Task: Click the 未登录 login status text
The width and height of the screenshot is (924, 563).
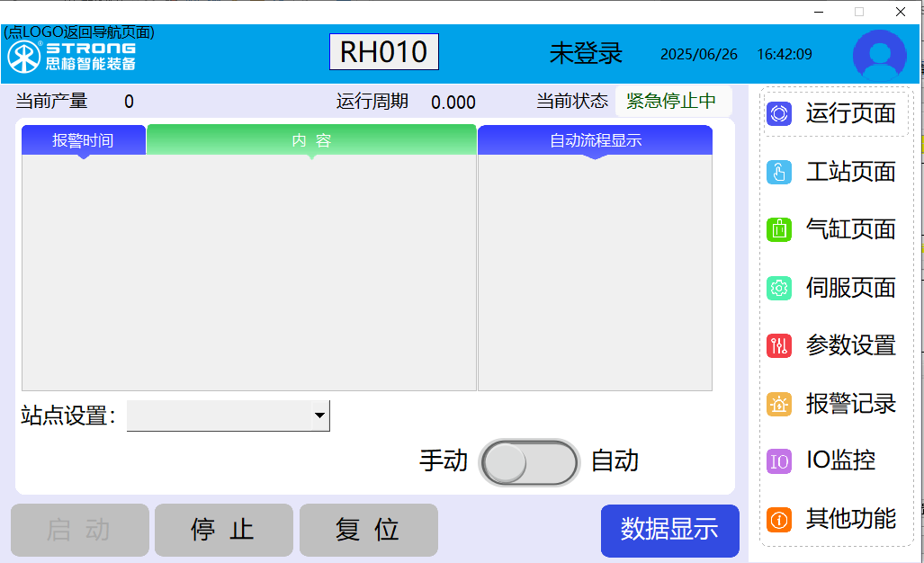Action: [586, 54]
